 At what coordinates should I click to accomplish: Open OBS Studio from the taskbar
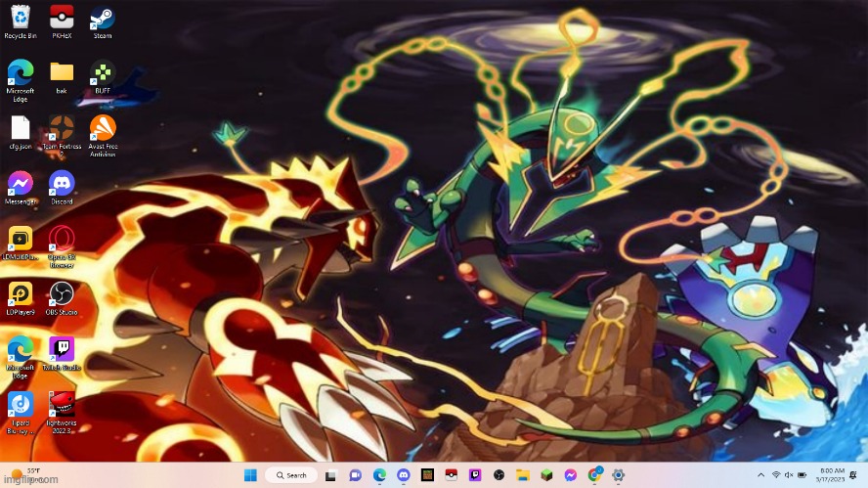[x=499, y=475]
